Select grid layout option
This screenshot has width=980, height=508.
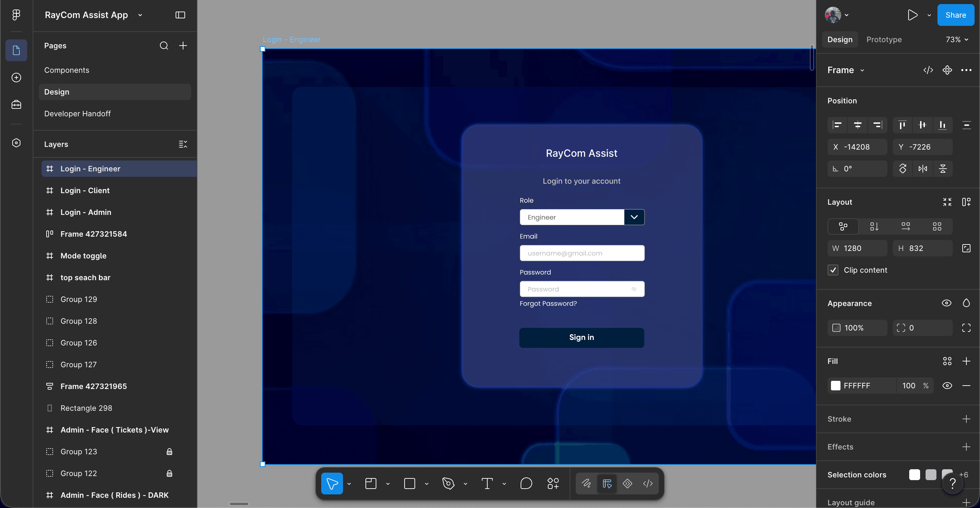coord(937,226)
